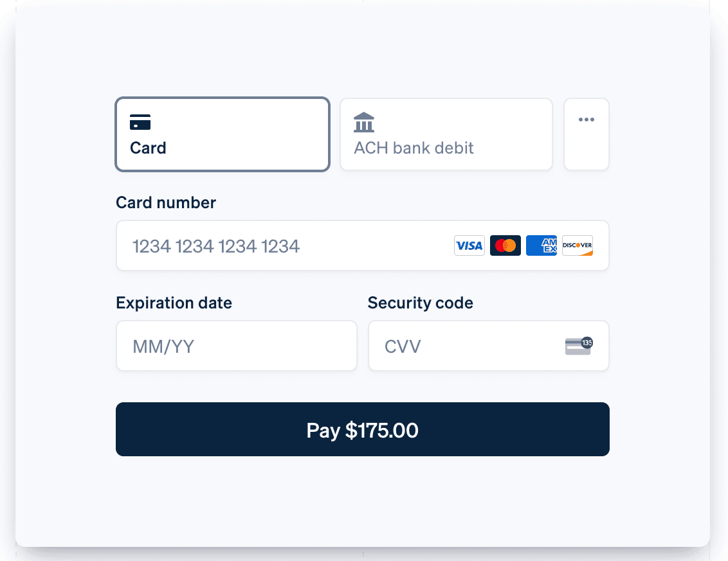Click the Visa card brand icon
The width and height of the screenshot is (728, 561).
[469, 245]
